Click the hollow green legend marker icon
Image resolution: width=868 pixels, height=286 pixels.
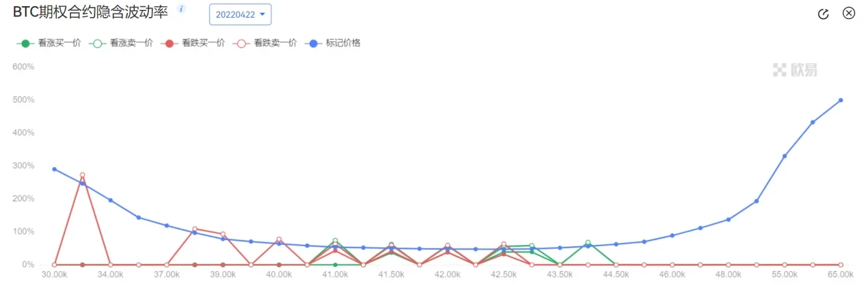point(98,43)
